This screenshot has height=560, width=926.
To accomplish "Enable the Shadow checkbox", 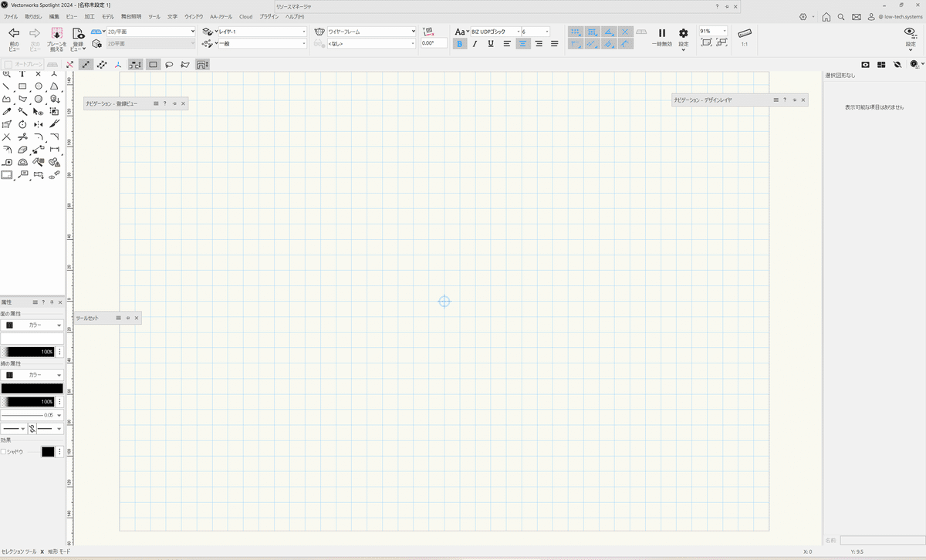I will coord(3,452).
